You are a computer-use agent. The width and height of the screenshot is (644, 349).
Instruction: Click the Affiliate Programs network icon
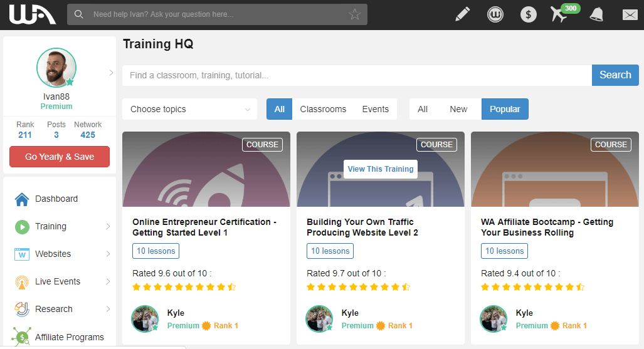coord(21,336)
